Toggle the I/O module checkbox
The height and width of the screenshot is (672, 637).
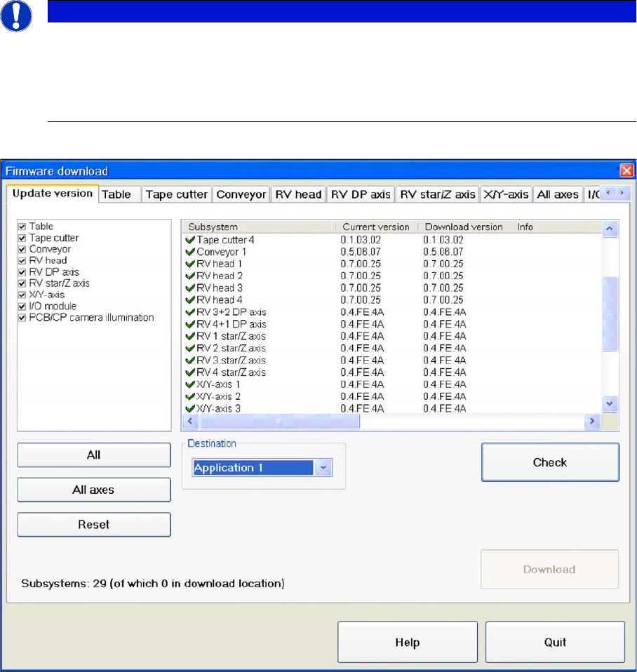(22, 307)
